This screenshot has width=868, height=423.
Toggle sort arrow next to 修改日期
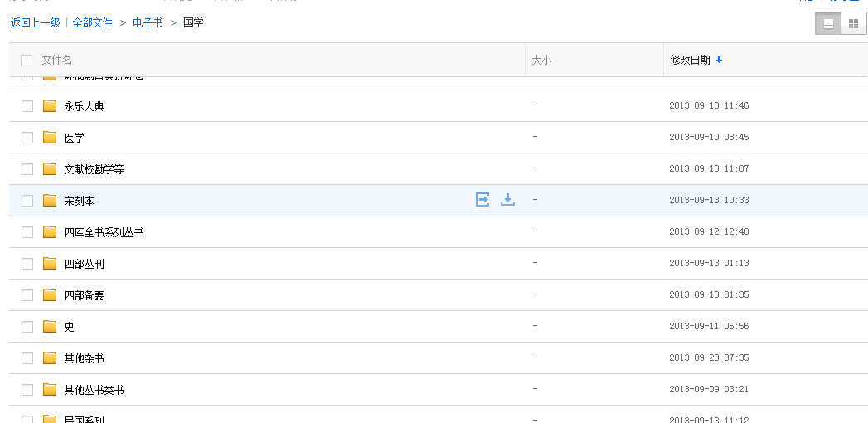pyautogui.click(x=719, y=60)
